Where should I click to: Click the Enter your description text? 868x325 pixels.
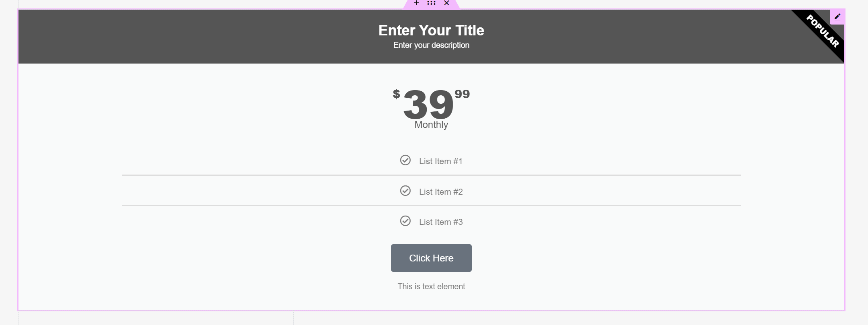point(431,45)
